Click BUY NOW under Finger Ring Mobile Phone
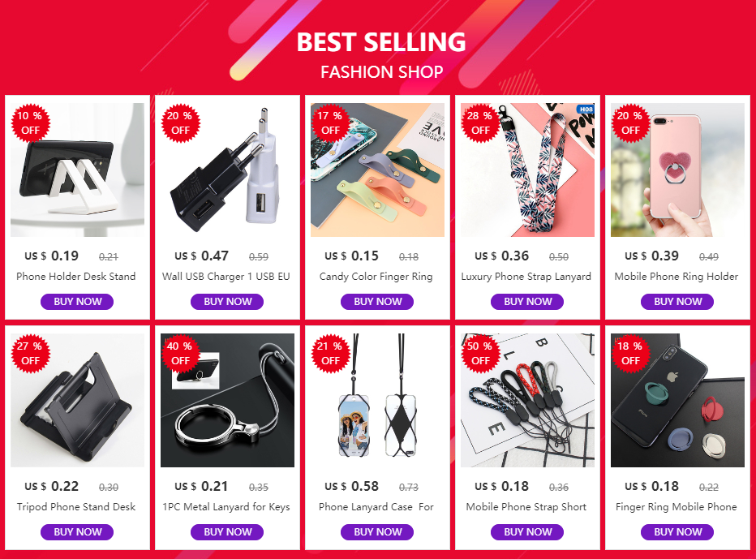Viewport: 756px width, 559px height. tap(677, 532)
